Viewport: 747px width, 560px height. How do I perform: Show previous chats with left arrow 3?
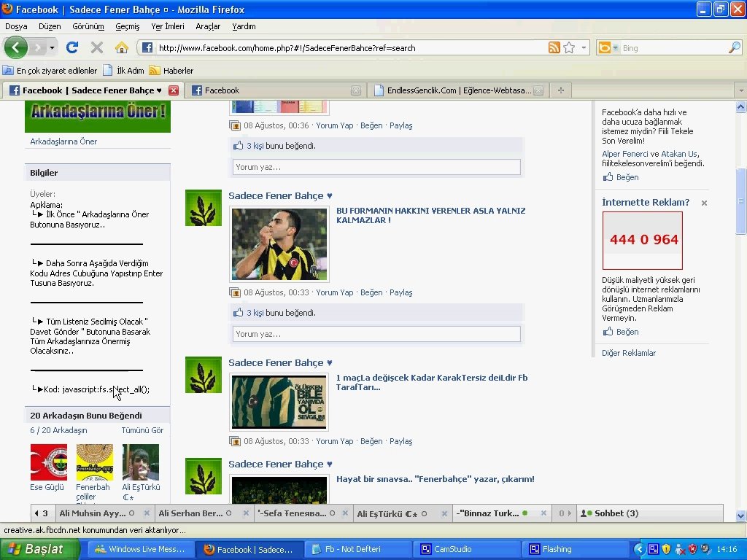(42, 513)
